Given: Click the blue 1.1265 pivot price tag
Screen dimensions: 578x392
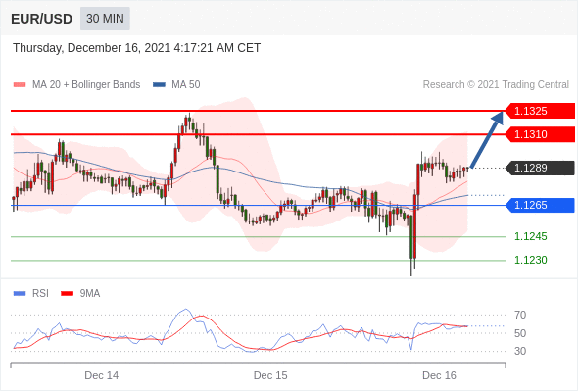Looking at the screenshot, I should (540, 206).
